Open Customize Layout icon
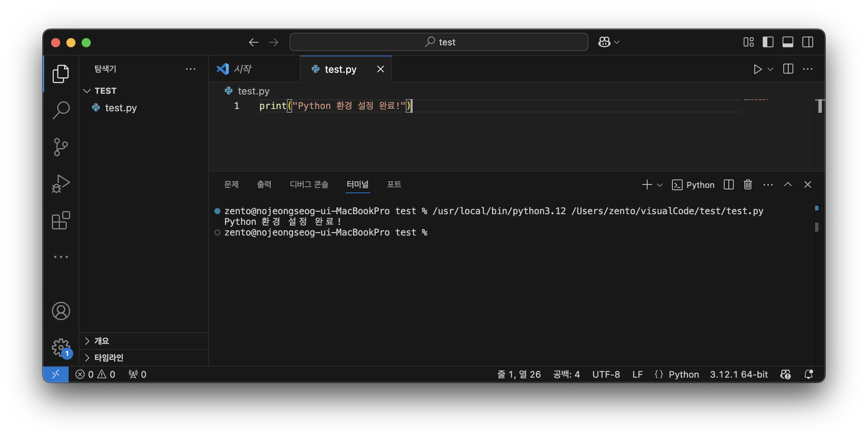 pyautogui.click(x=748, y=42)
